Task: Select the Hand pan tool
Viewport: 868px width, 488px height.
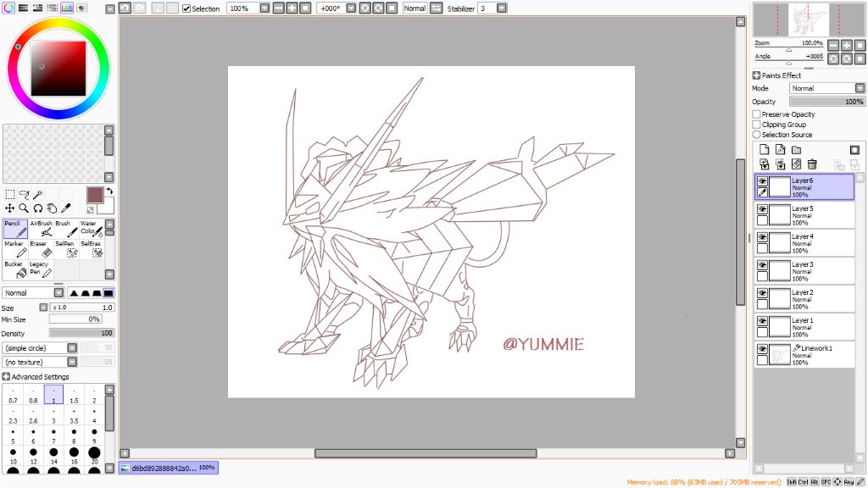Action: click(52, 208)
